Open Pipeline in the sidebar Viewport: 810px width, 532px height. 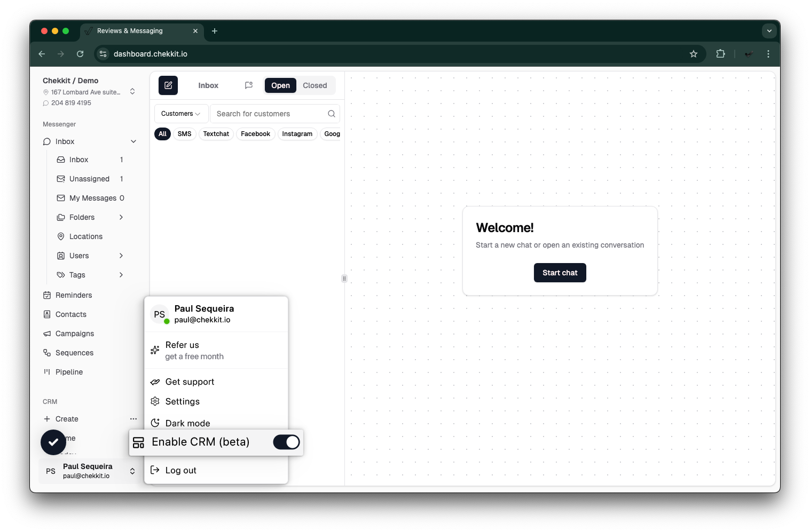[69, 372]
